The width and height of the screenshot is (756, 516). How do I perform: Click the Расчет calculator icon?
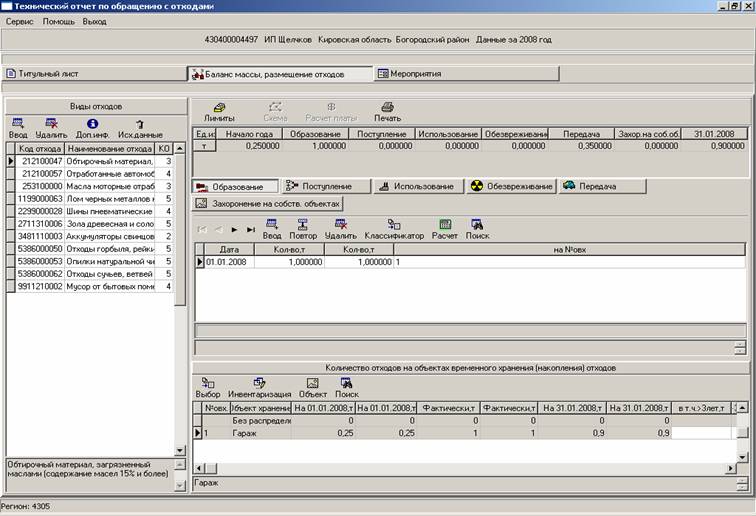pyautogui.click(x=445, y=225)
